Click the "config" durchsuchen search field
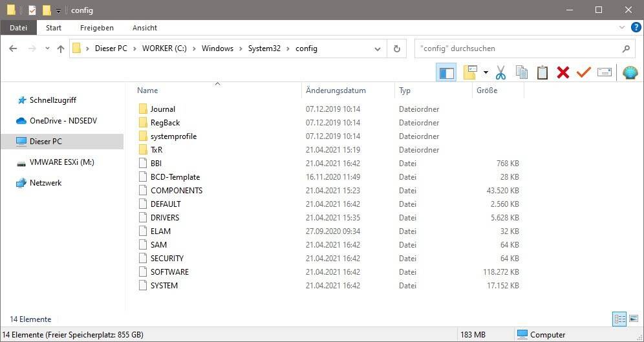Viewport: 644px width, 342px height. 517,48
